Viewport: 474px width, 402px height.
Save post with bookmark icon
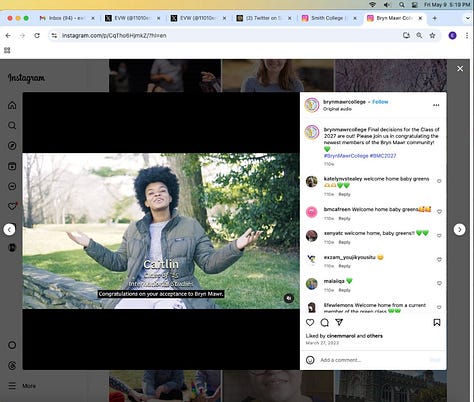[x=437, y=322]
